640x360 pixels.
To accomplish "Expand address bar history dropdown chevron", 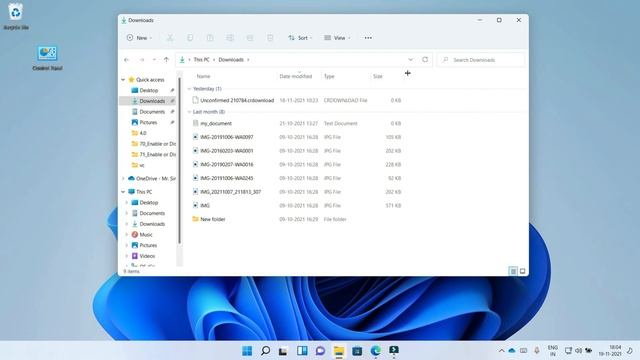I will [x=411, y=60].
